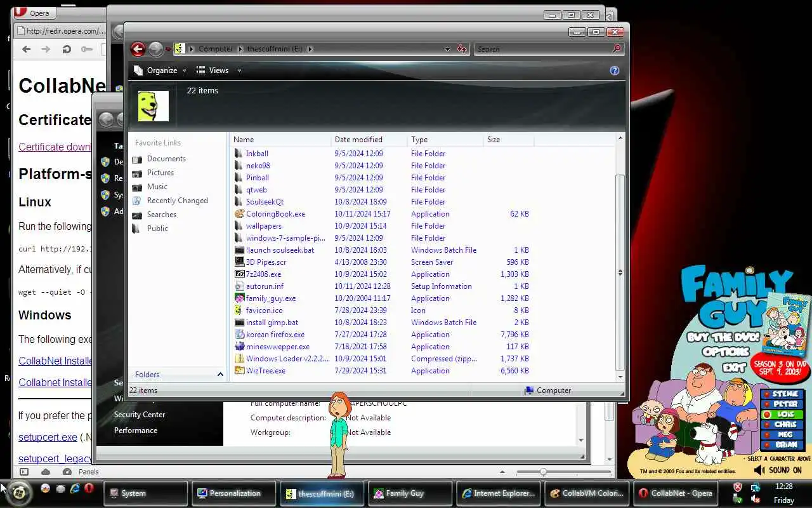The image size is (812, 508).
Task: Toggle the Opera Panels button
Action: (x=24, y=472)
